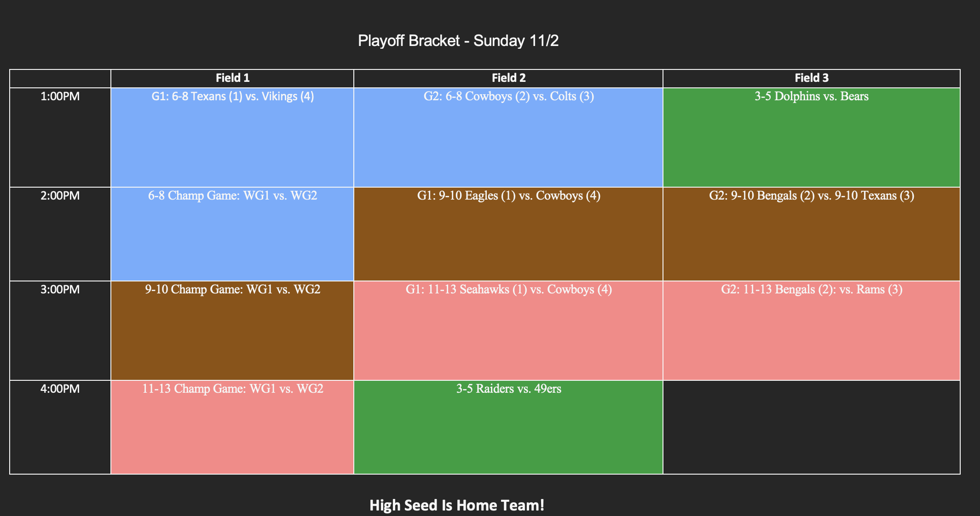The height and width of the screenshot is (516, 980).
Task: Select the Field 3 column header
Action: tap(812, 78)
